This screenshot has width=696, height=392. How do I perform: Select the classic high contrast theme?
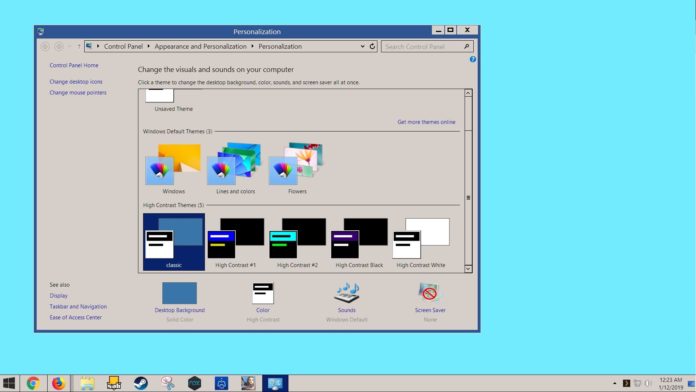(174, 242)
